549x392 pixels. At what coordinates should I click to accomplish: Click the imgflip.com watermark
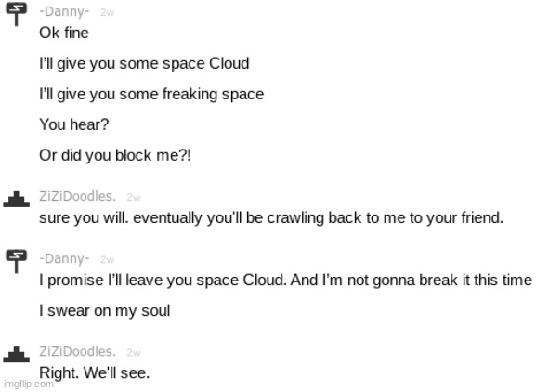click(x=29, y=385)
